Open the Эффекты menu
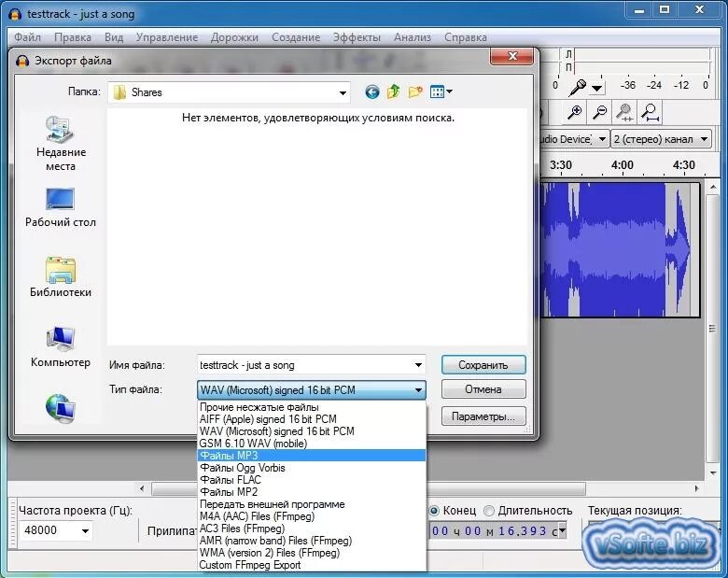 (x=357, y=37)
